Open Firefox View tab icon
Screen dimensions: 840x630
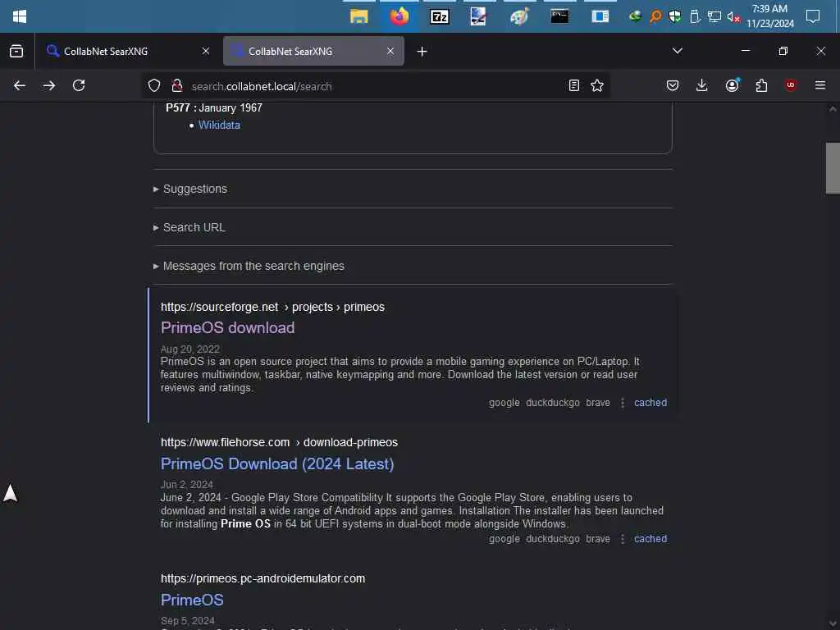16,51
